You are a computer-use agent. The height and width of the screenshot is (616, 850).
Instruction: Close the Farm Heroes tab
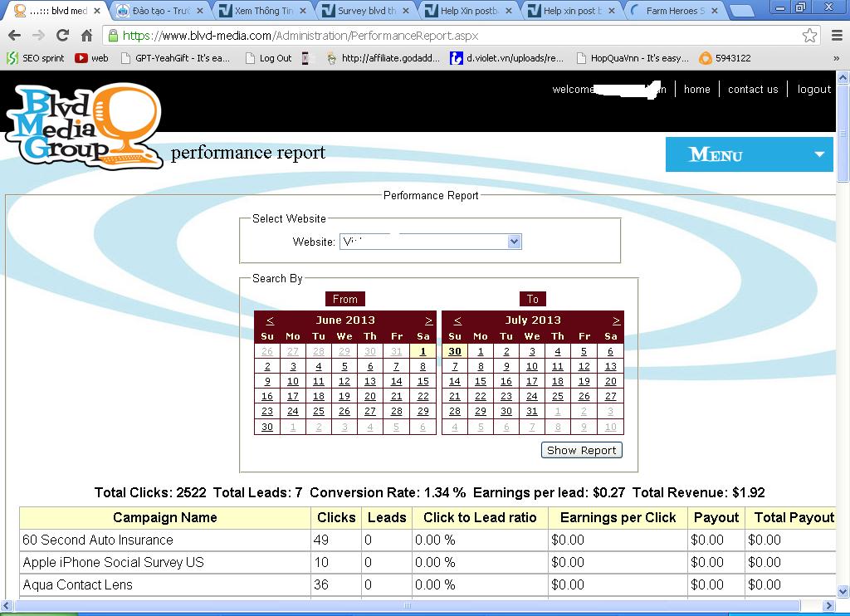pyautogui.click(x=715, y=10)
